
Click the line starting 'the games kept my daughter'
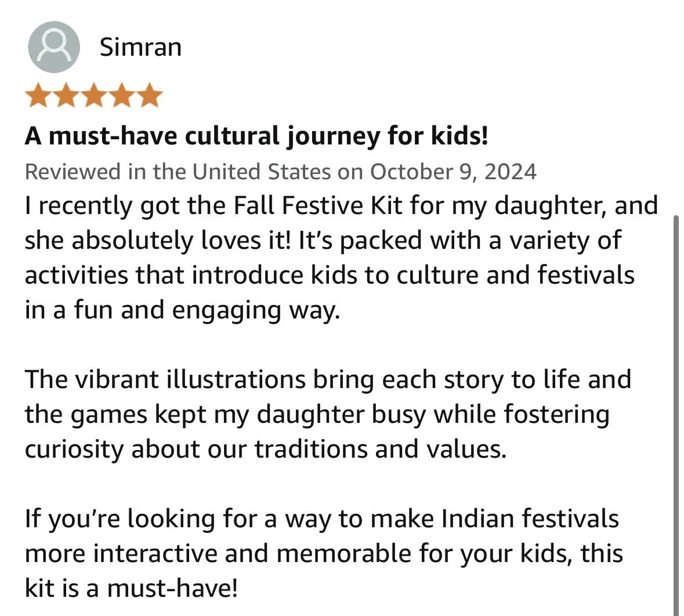[x=317, y=415]
